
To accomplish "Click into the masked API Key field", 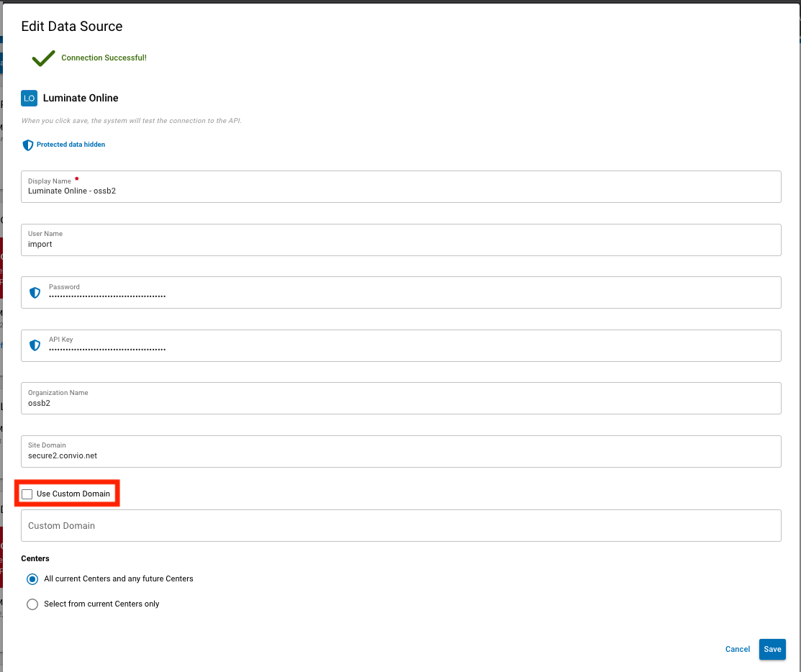I will pyautogui.click(x=401, y=345).
